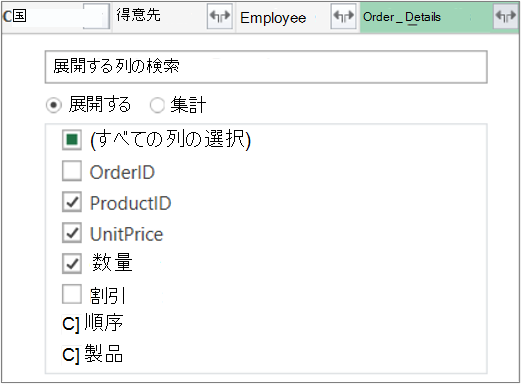
Task: Click the 数量 column label
Action: (x=112, y=262)
